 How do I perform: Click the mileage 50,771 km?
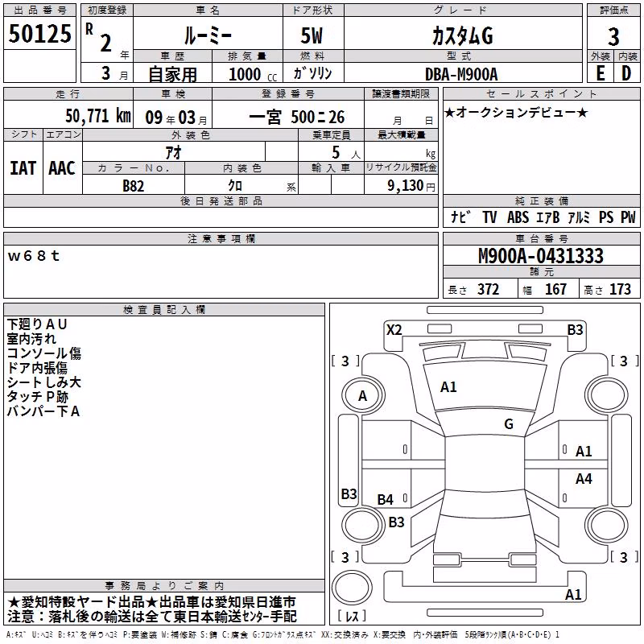point(98,116)
